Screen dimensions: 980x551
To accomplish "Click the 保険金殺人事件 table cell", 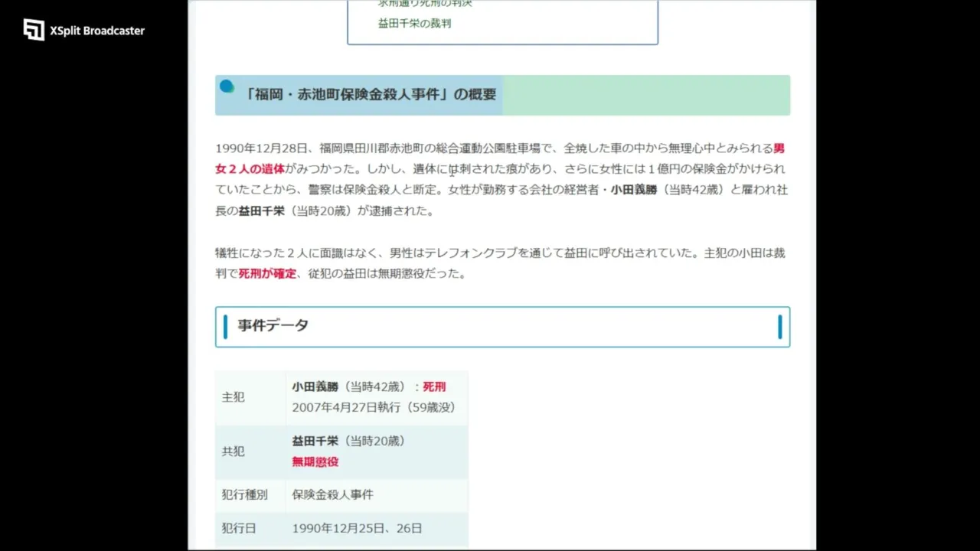I will coord(332,494).
